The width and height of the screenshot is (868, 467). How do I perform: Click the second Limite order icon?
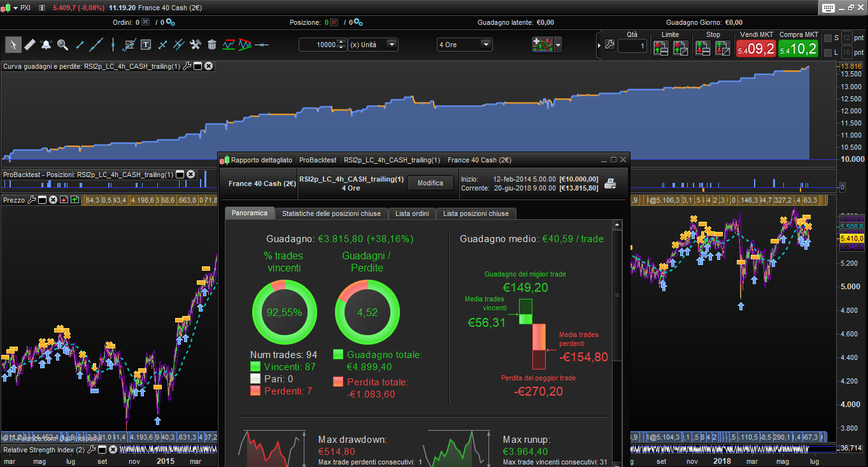[x=680, y=47]
